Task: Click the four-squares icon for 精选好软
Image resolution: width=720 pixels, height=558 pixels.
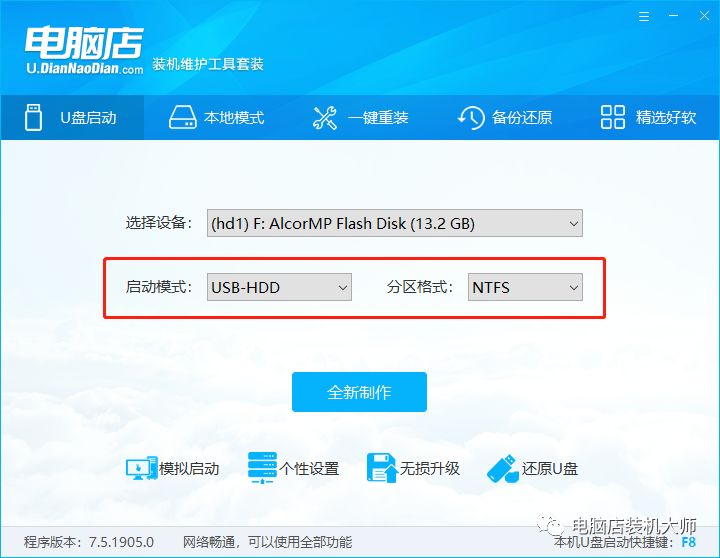Action: 613,117
